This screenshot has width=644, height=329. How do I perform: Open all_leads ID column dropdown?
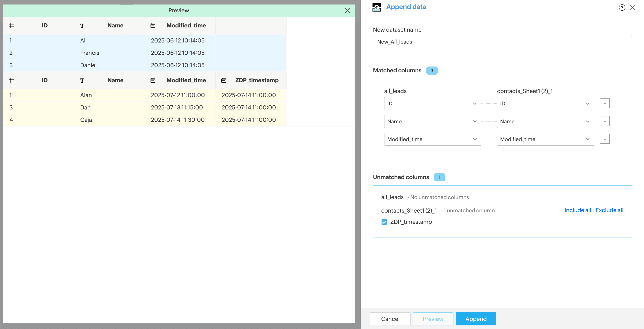(x=432, y=104)
